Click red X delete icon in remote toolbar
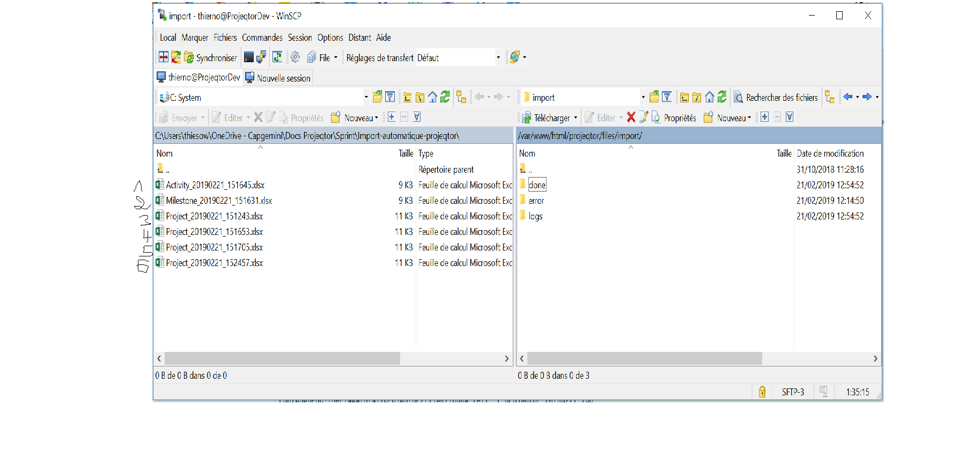The image size is (980, 471). click(631, 117)
